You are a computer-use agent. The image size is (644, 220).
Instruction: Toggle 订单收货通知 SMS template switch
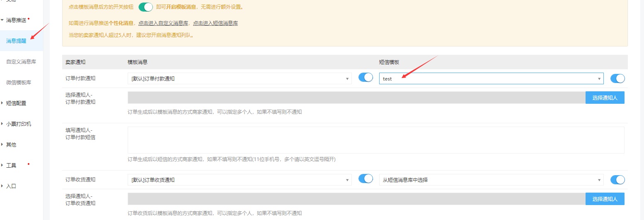pos(617,180)
